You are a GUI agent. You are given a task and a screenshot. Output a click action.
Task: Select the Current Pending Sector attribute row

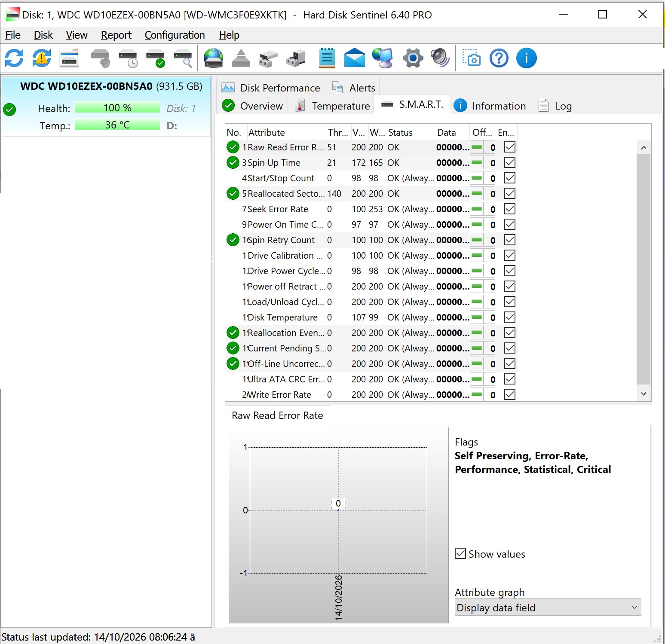coord(371,348)
